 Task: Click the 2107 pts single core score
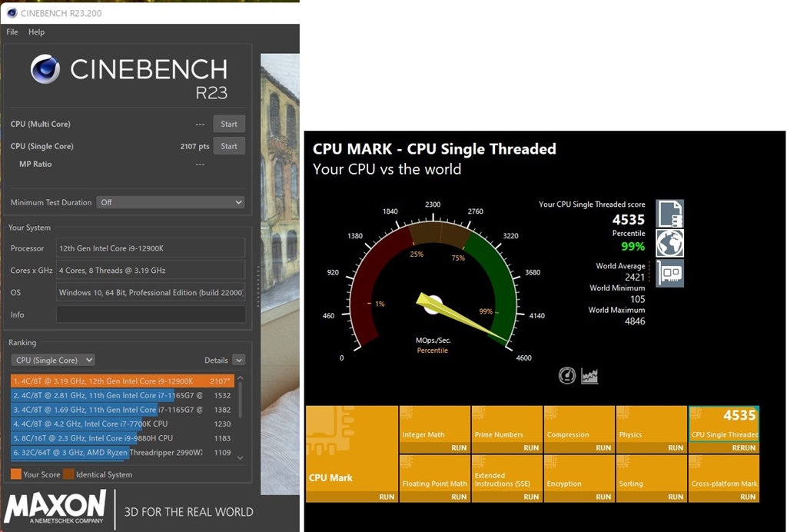tap(194, 146)
